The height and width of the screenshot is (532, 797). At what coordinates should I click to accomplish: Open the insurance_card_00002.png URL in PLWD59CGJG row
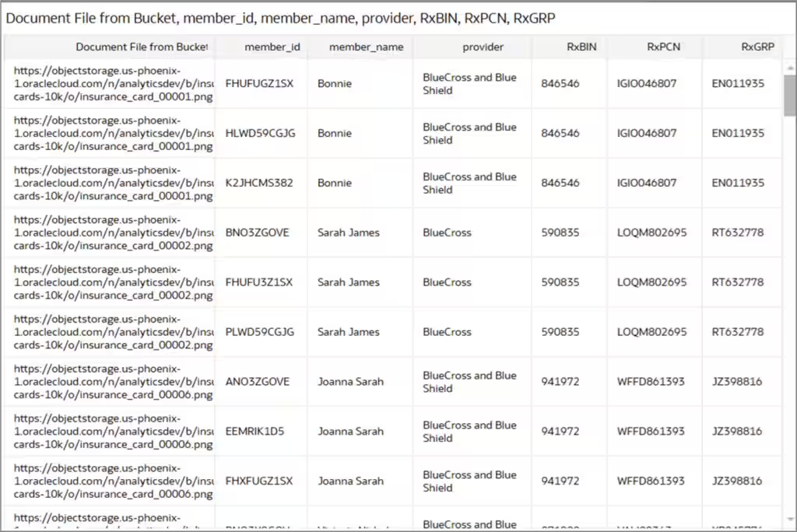[x=114, y=332]
